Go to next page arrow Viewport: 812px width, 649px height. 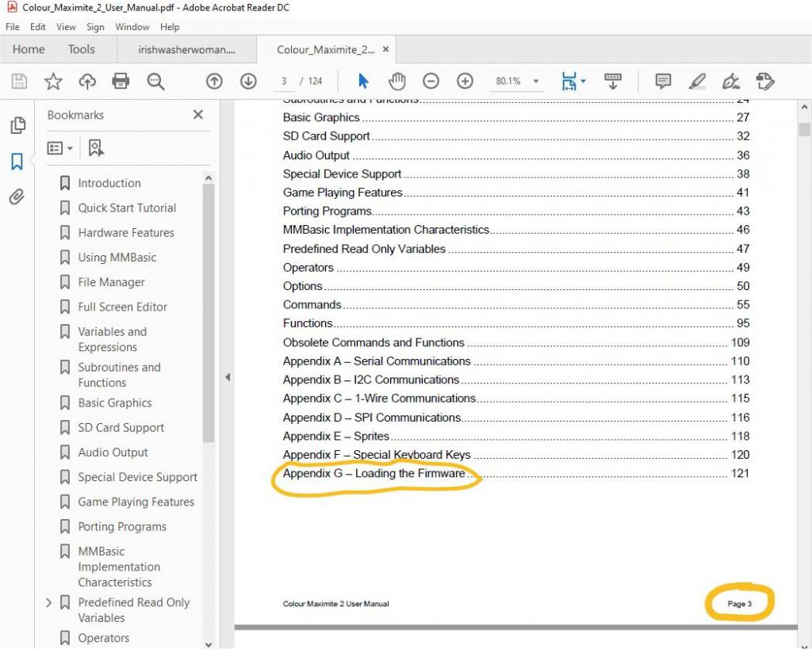[248, 81]
